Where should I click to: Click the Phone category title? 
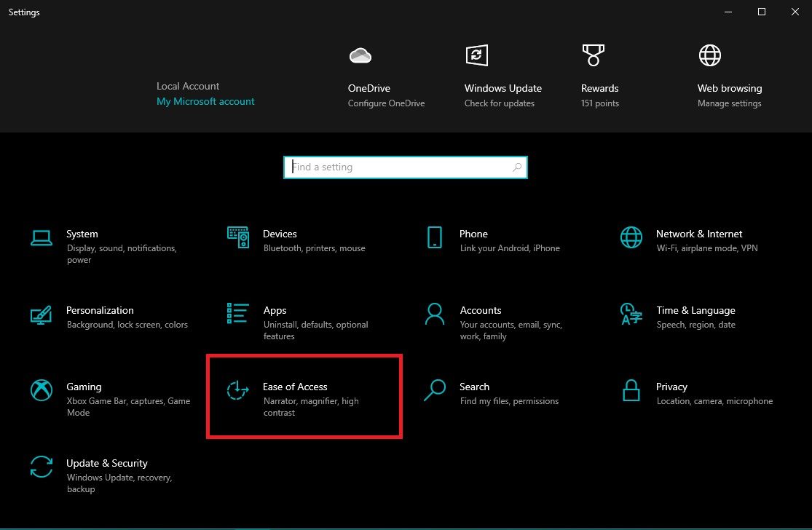point(473,234)
